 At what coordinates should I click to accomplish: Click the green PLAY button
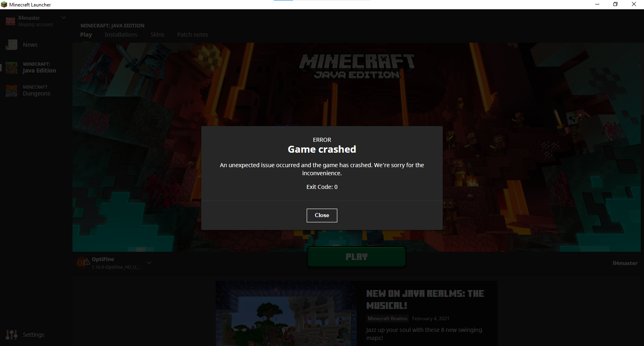tap(356, 257)
